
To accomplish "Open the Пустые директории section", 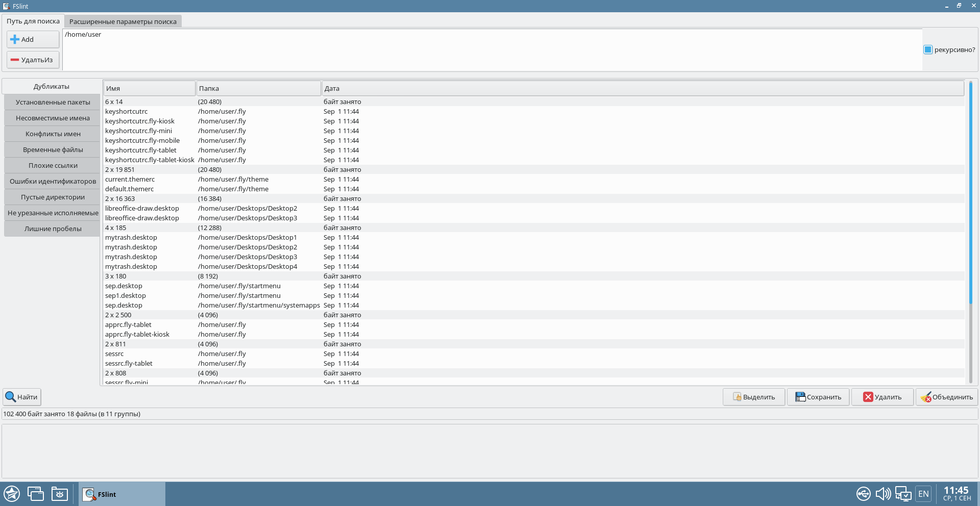I will coord(53,197).
